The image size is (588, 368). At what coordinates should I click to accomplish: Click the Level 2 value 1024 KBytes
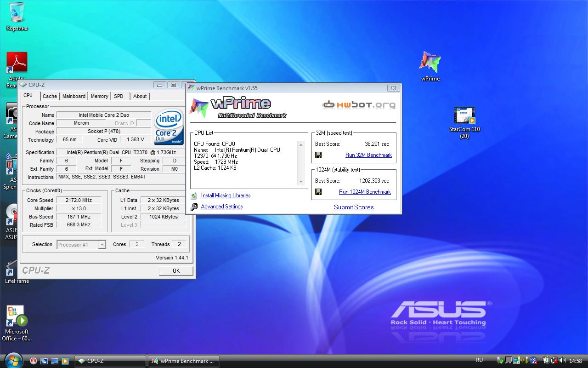pos(163,217)
